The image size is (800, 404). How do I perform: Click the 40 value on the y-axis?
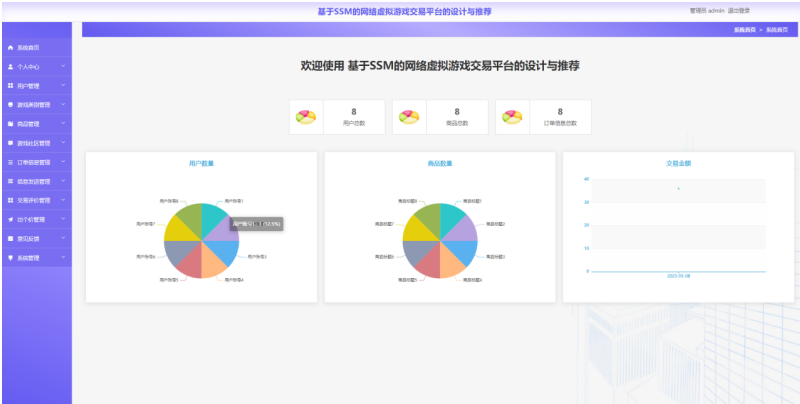pos(587,179)
